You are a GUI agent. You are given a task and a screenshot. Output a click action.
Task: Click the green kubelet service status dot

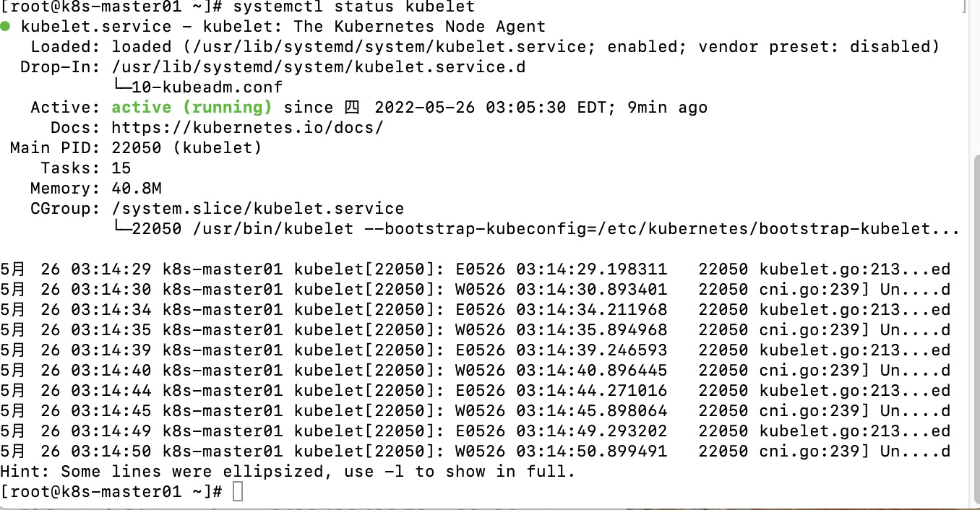click(6, 27)
